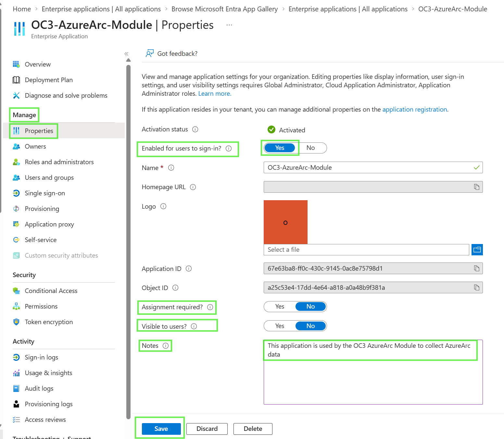The image size is (504, 439).
Task: Save the application properties
Action: (161, 429)
